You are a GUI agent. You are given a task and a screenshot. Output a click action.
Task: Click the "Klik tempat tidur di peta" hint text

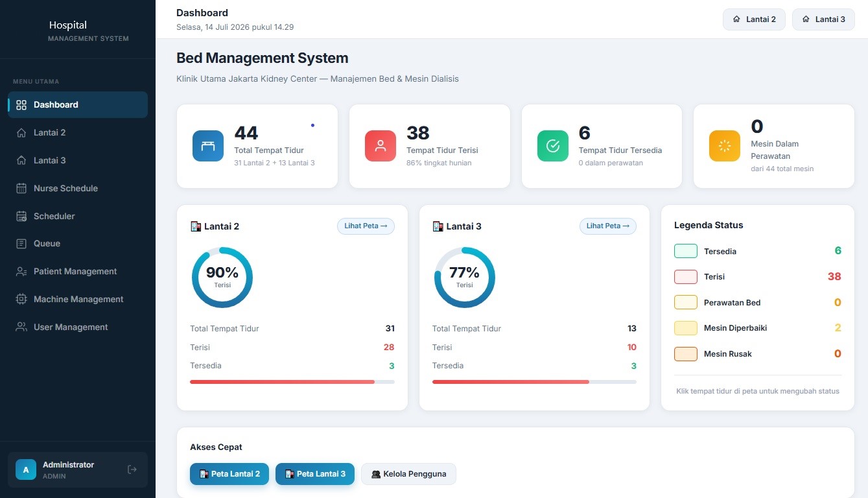coord(758,391)
